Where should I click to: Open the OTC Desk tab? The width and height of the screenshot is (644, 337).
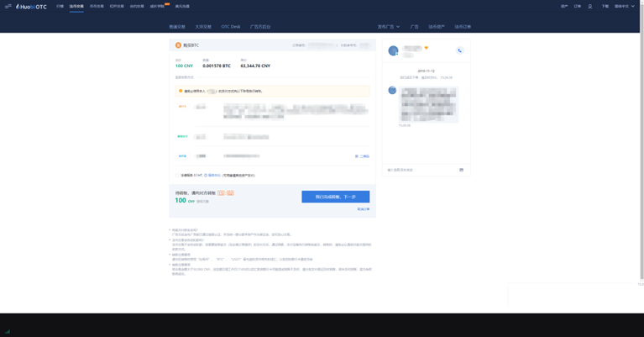click(230, 27)
